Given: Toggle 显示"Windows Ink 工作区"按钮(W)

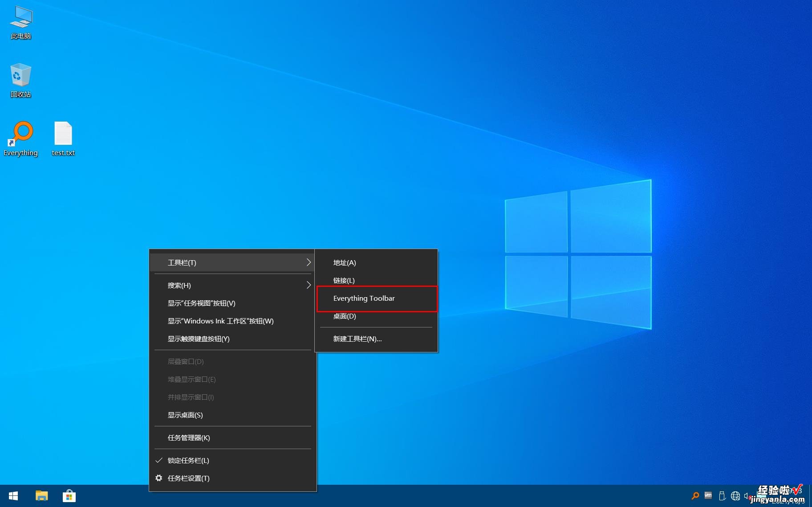Looking at the screenshot, I should pos(232,321).
